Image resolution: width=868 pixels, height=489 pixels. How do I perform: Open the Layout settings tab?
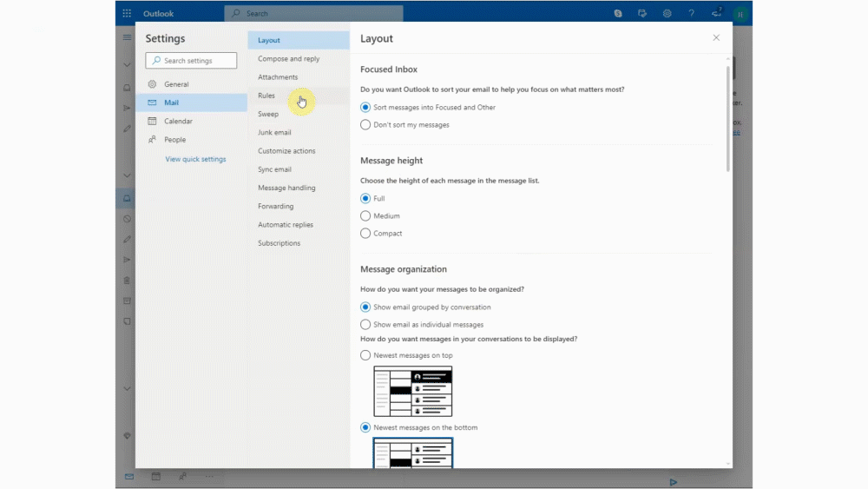[x=299, y=40]
